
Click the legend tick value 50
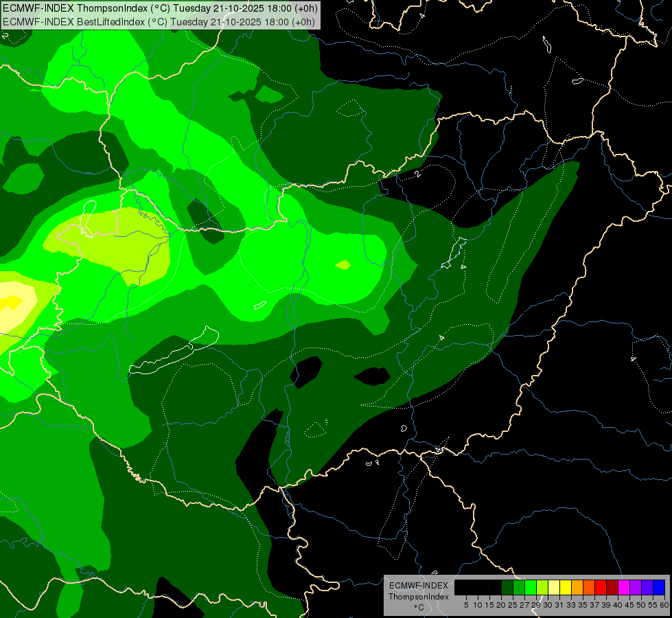642,605
